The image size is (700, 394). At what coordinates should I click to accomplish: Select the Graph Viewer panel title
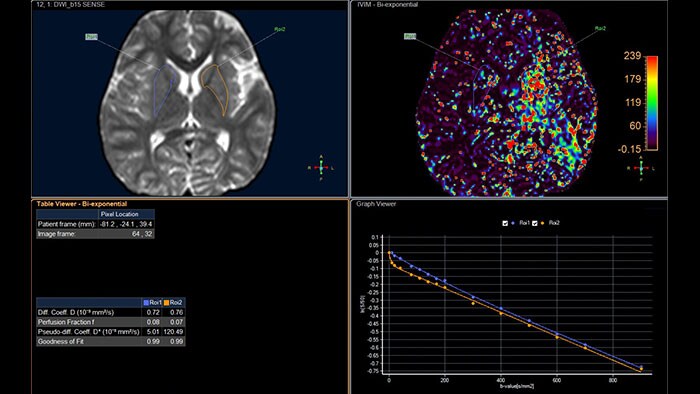tap(376, 204)
